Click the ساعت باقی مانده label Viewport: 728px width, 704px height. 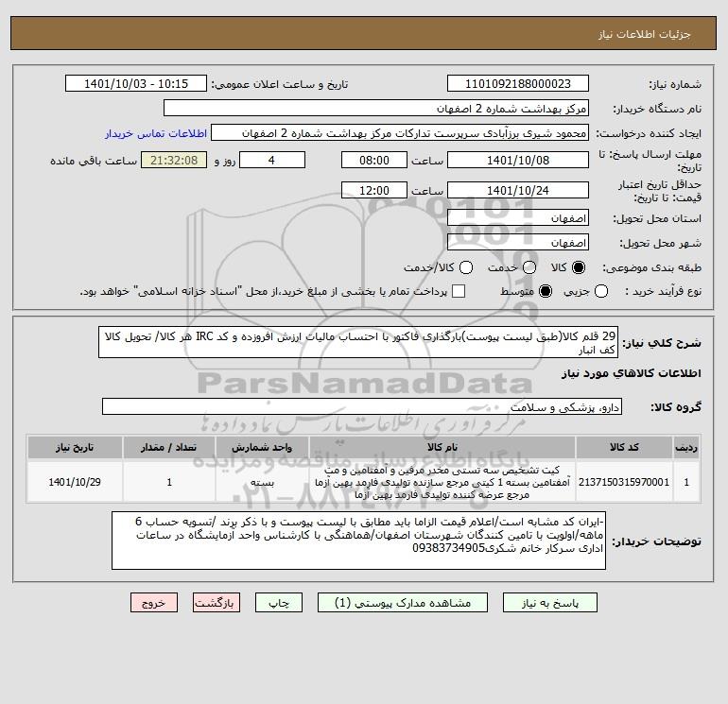pyautogui.click(x=94, y=161)
